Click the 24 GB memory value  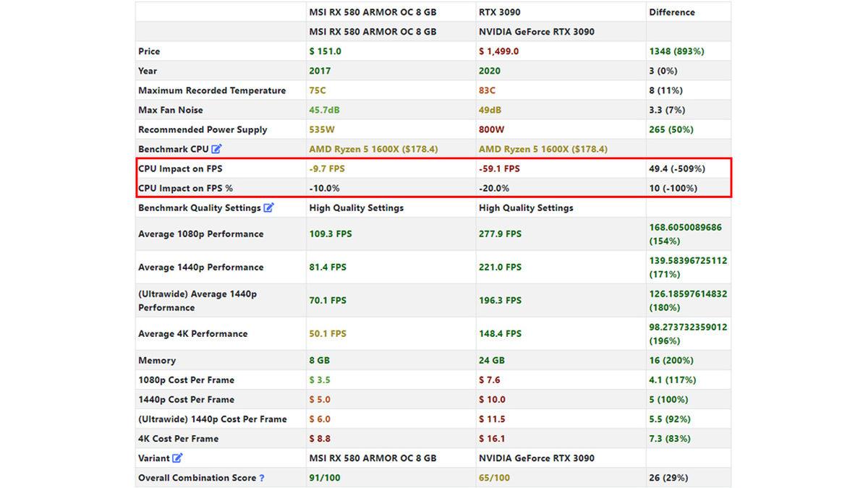492,360
